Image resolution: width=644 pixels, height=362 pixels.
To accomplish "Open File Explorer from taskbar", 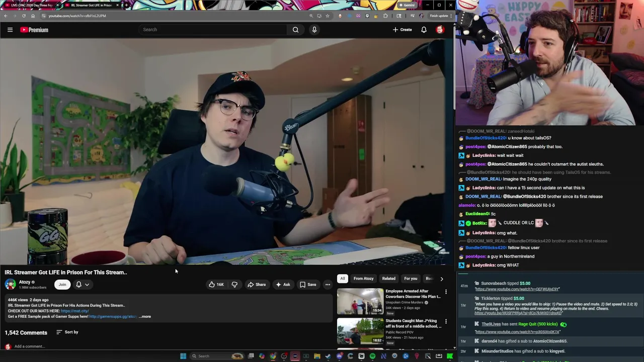I will [x=317, y=356].
